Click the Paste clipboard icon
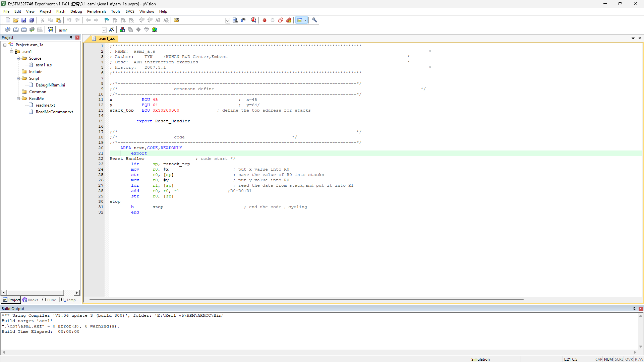The image size is (644, 362). (59, 20)
